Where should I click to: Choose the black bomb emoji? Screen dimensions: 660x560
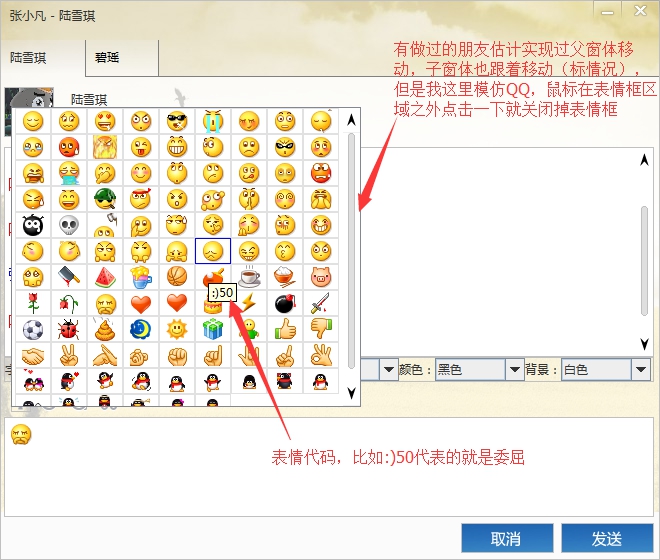285,304
